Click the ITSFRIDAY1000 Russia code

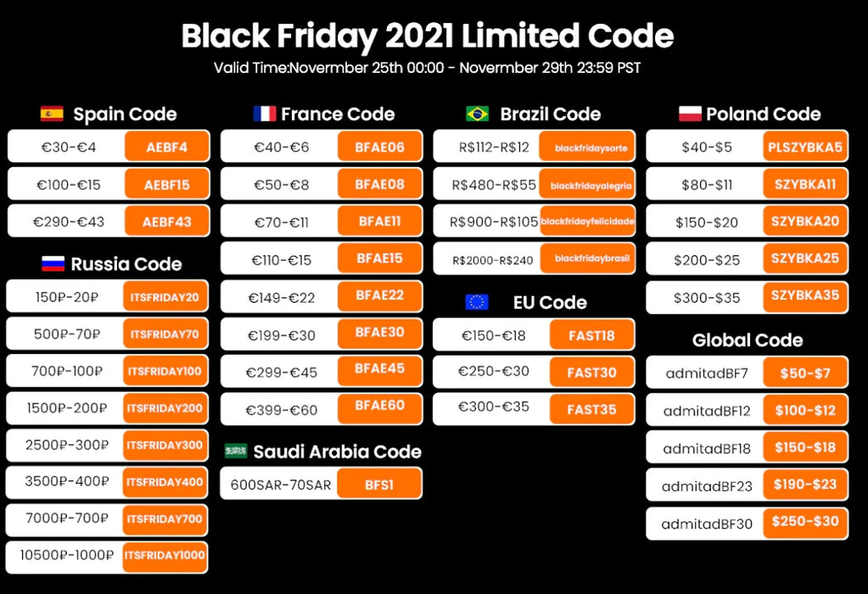click(x=165, y=556)
